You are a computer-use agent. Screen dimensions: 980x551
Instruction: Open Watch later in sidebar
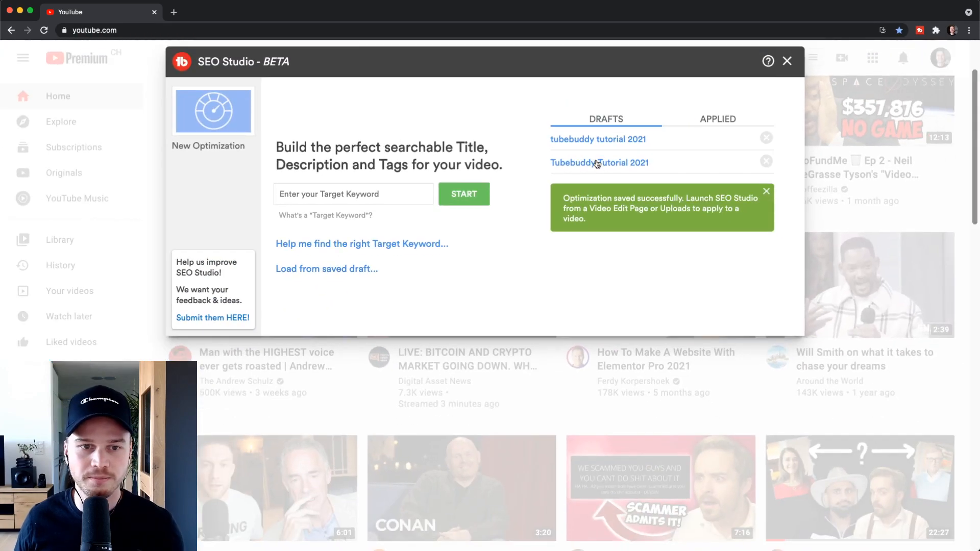click(x=71, y=316)
